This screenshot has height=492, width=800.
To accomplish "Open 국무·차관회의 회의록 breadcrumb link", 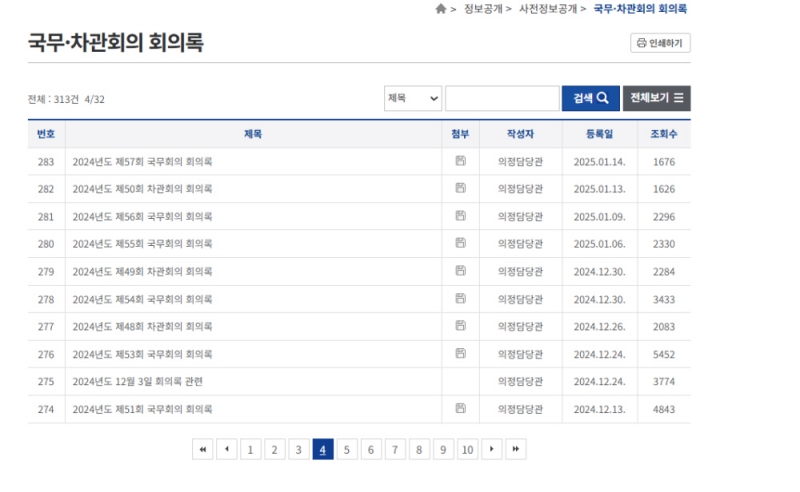I will click(x=640, y=9).
